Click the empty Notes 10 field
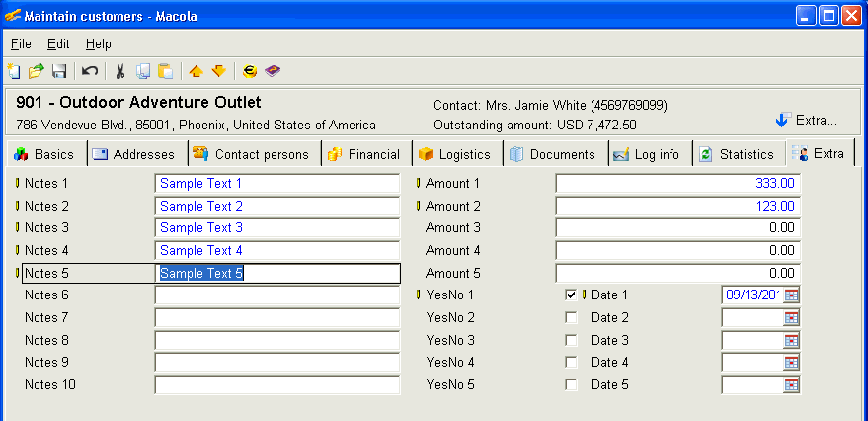Image resolution: width=868 pixels, height=421 pixels. coord(277,385)
